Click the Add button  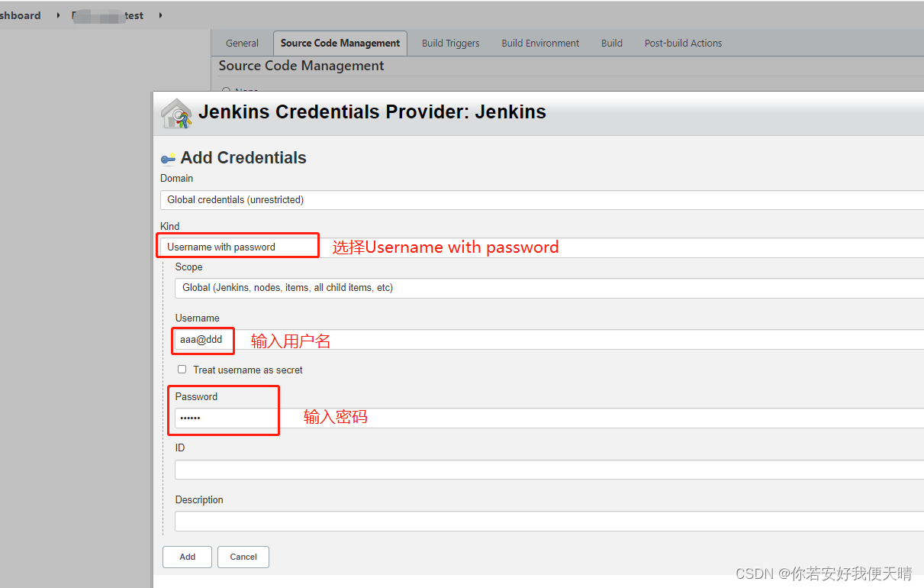[188, 557]
